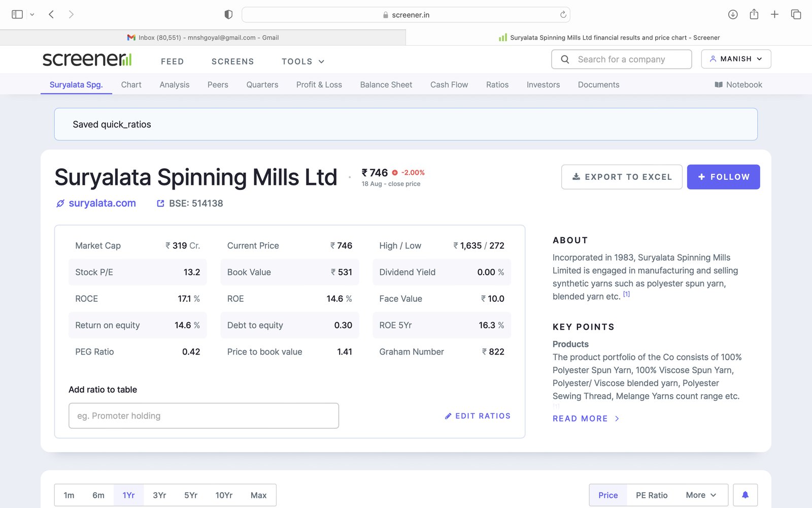Expand the More chart options dropdown
The image size is (812, 508).
point(701,495)
